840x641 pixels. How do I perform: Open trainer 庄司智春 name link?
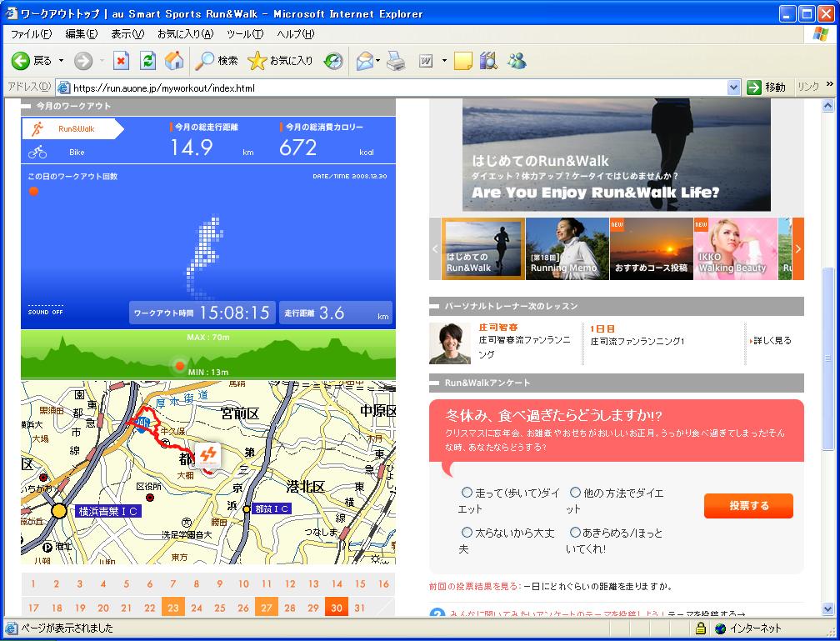click(x=498, y=327)
